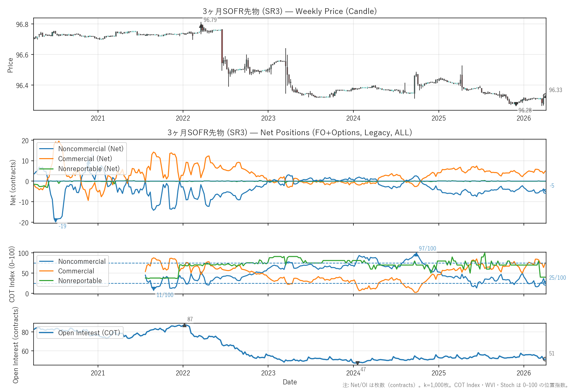Click the blue Open Interest (COT) legend line
This screenshot has height=392, width=574.
pyautogui.click(x=46, y=333)
